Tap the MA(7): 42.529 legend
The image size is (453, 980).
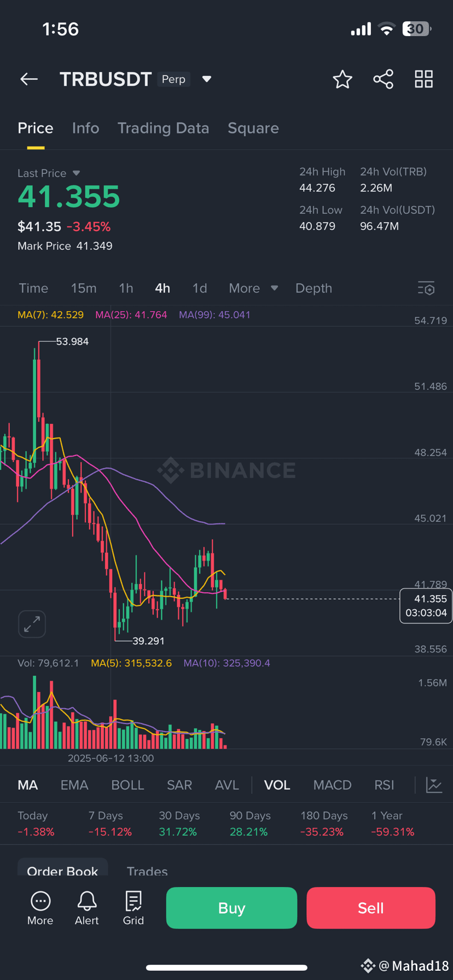50,315
